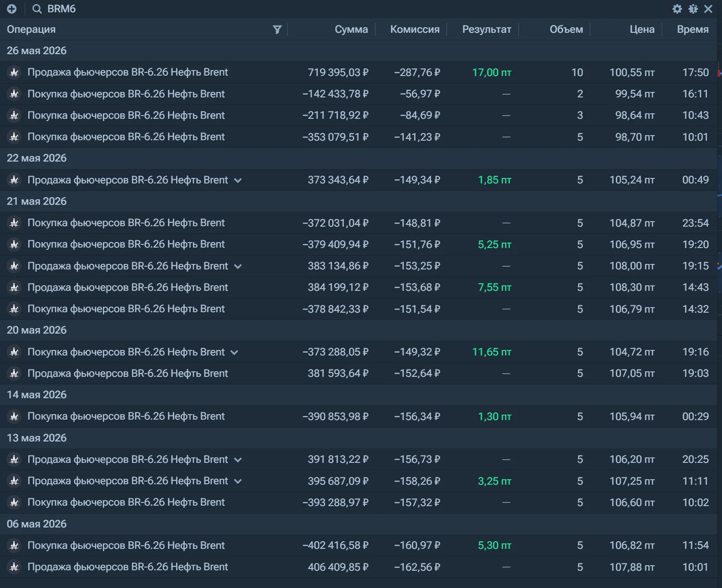Sort by the Сумма column header
The image size is (722, 588).
tap(351, 30)
